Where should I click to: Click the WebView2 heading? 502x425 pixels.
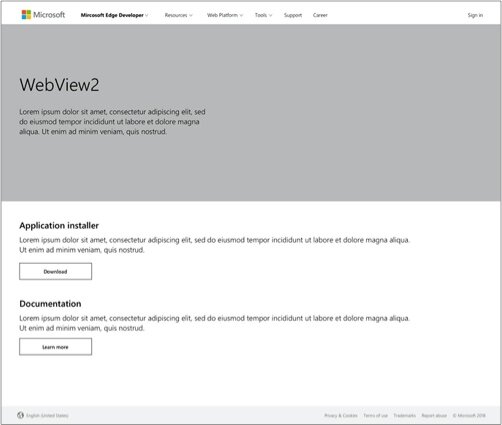coord(59,85)
